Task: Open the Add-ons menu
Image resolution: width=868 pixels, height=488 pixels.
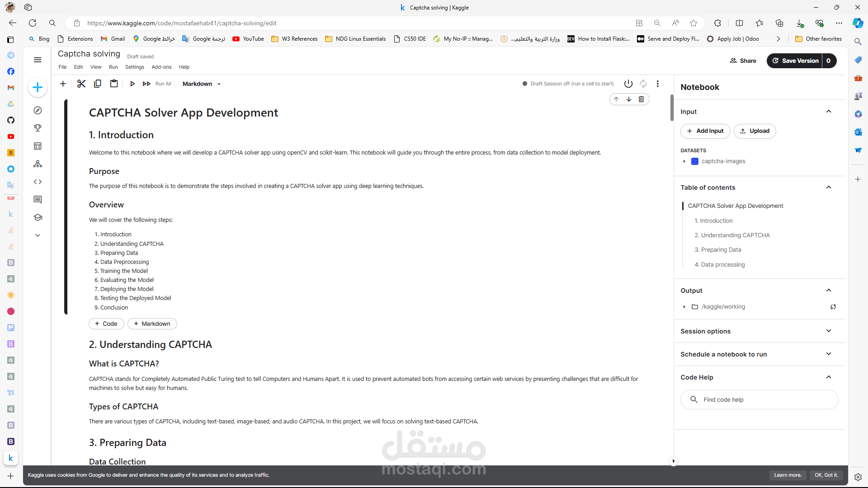Action: [x=161, y=67]
